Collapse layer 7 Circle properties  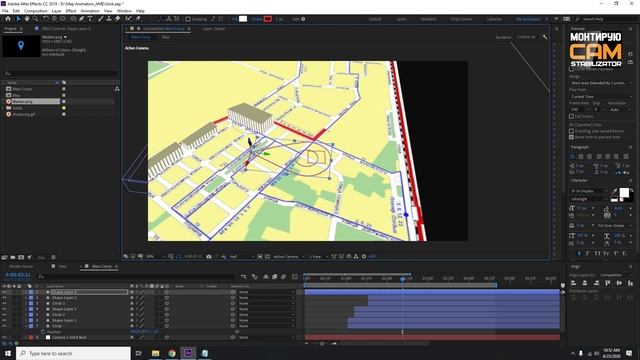26,326
